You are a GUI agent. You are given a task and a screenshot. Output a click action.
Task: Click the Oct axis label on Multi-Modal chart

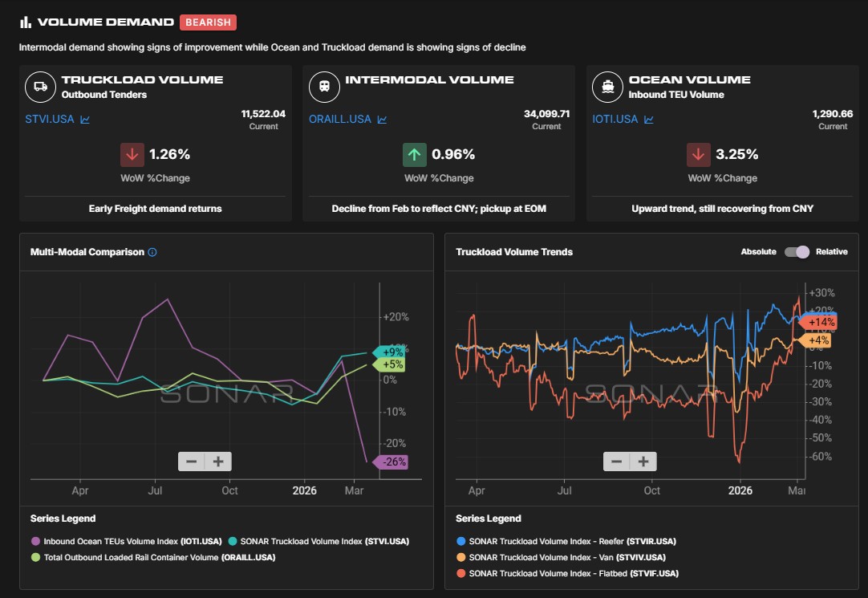pyautogui.click(x=229, y=490)
